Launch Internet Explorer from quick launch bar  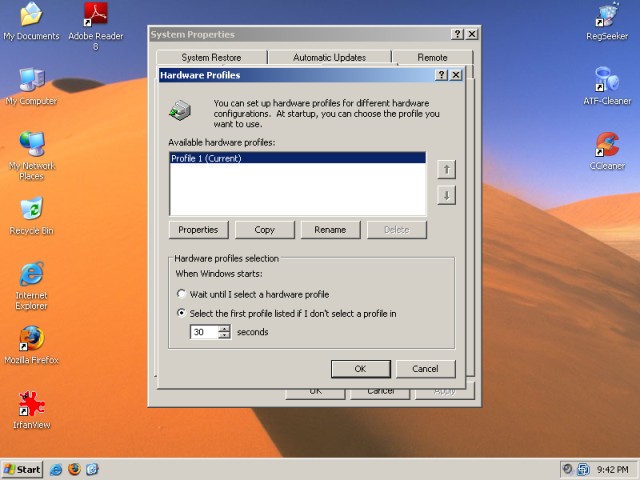(56, 469)
